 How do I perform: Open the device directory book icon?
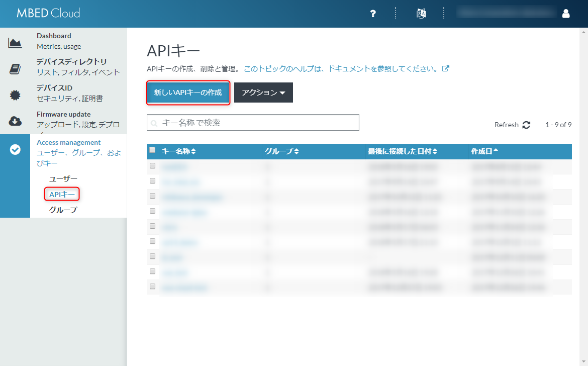pyautogui.click(x=15, y=69)
